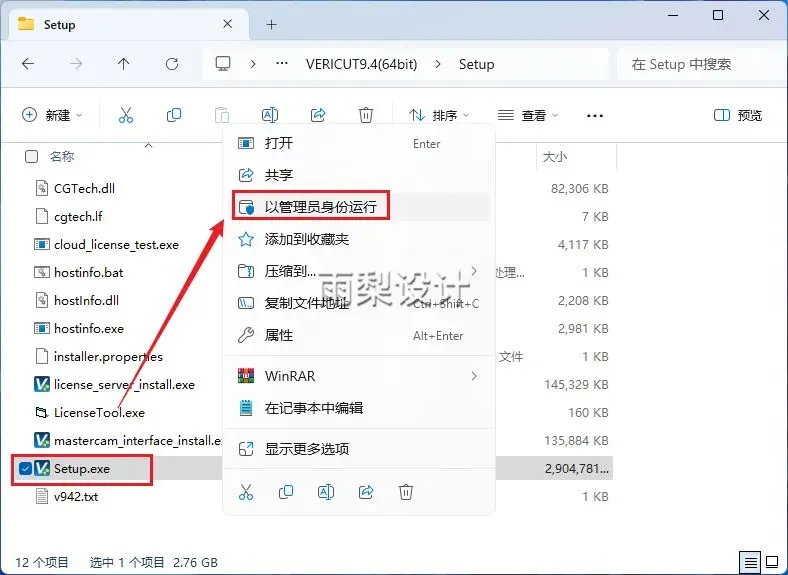This screenshot has width=788, height=575.
Task: Select the installer.properties file
Action: (108, 357)
